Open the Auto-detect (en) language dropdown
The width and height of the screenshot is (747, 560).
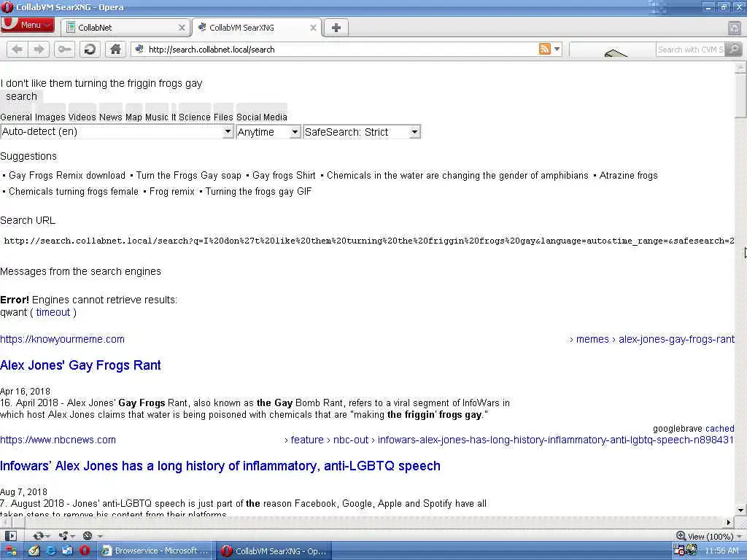click(117, 131)
